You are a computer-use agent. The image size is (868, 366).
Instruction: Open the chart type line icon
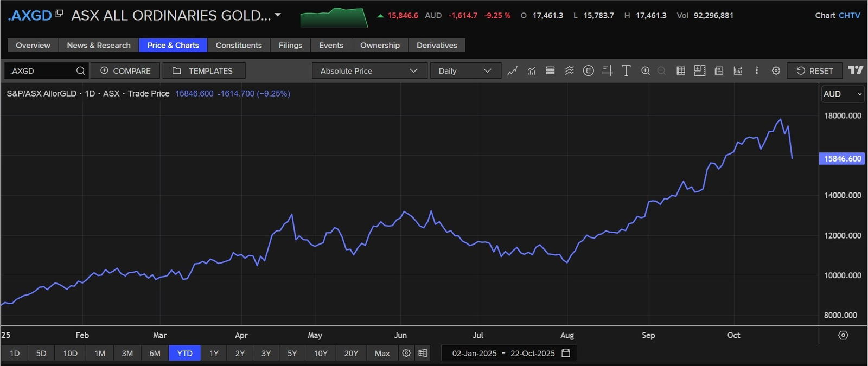point(512,71)
